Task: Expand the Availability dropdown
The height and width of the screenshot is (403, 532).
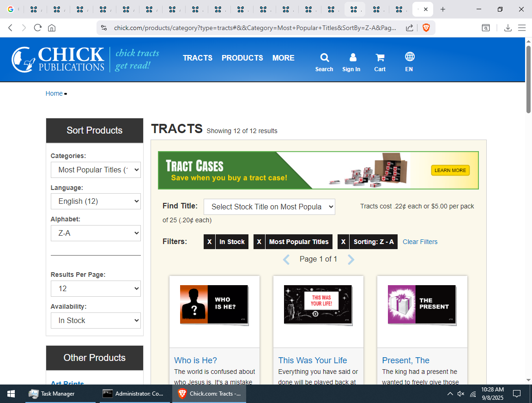Action: coord(96,320)
